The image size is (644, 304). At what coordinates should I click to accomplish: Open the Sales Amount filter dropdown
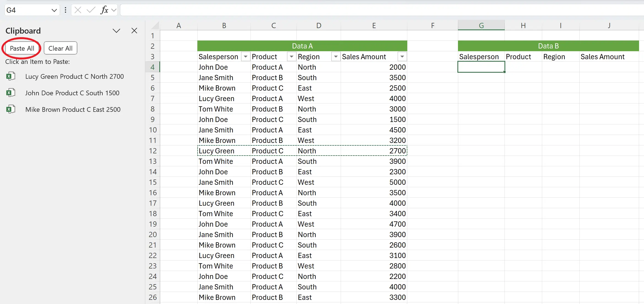pyautogui.click(x=402, y=57)
